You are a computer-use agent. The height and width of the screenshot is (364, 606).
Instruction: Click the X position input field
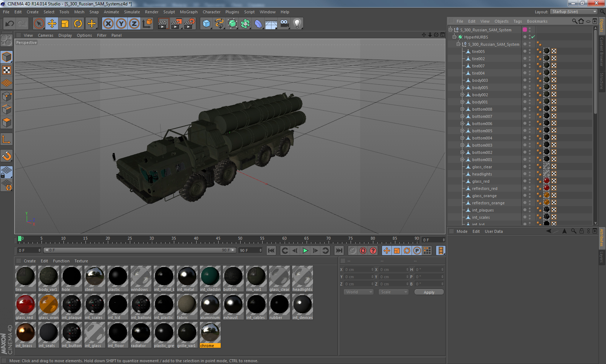(359, 270)
